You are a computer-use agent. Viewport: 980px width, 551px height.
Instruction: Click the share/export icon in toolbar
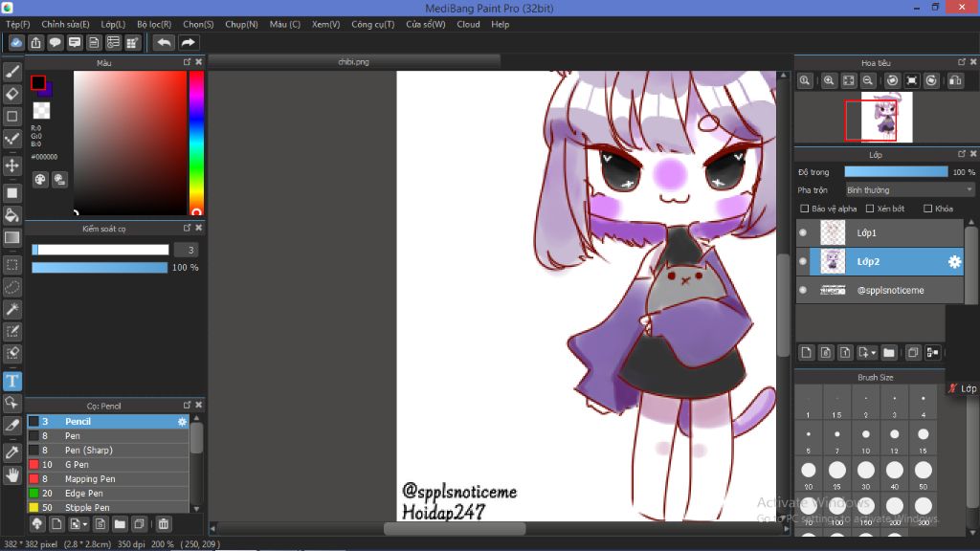pyautogui.click(x=35, y=42)
